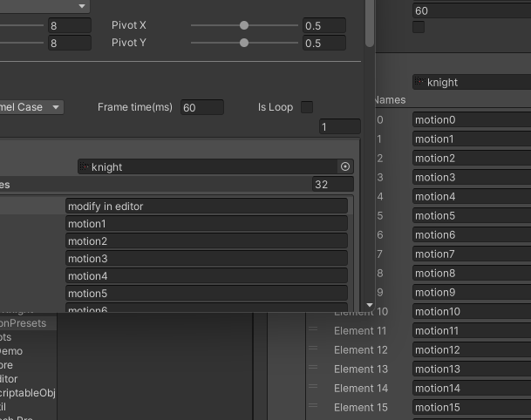
Task: Select the folder ending in 'criptableObj'
Action: coord(28,393)
